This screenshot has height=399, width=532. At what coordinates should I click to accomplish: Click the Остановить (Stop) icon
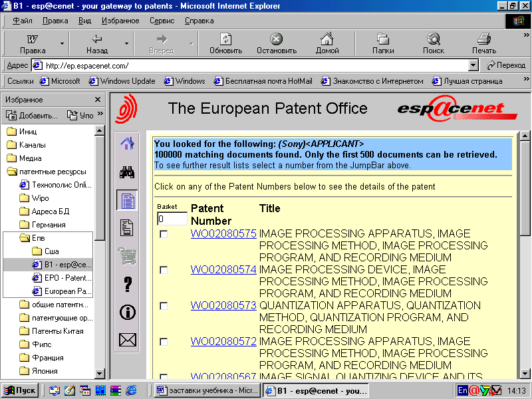pyautogui.click(x=276, y=39)
